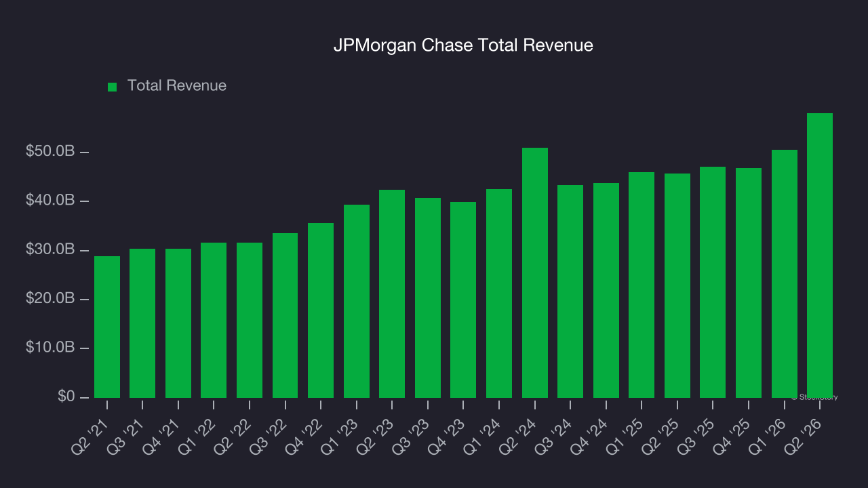Screen dimensions: 868x488
Task: Click the $50.0B y-axis label
Action: (x=50, y=152)
